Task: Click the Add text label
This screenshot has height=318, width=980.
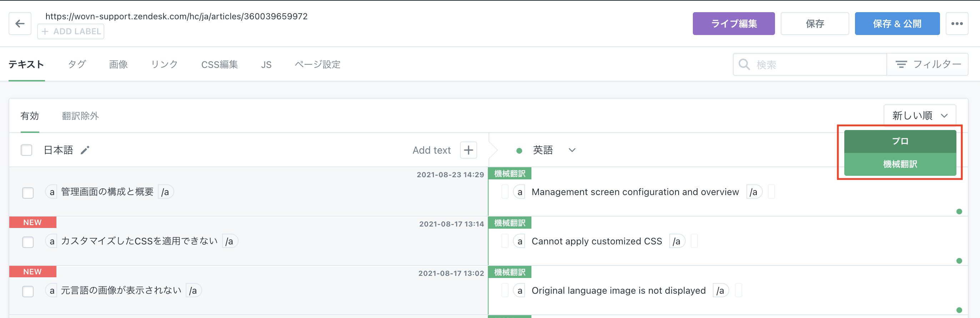Action: [x=431, y=150]
